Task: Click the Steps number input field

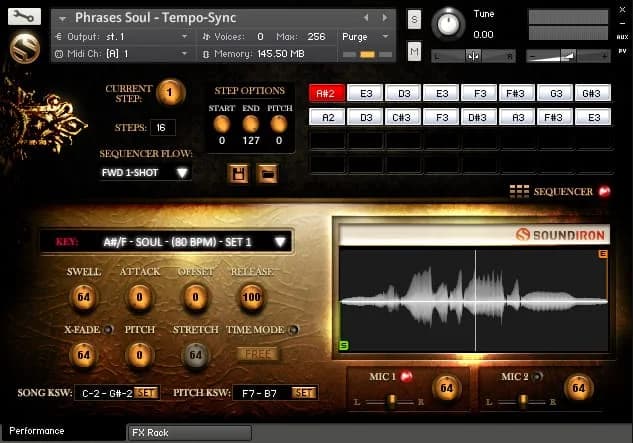Action: tap(162, 128)
